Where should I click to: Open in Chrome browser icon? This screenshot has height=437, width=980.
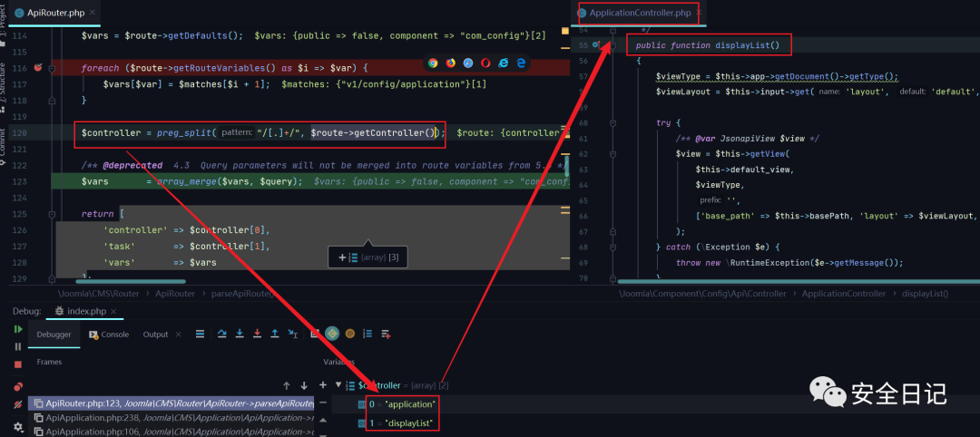[x=433, y=63]
